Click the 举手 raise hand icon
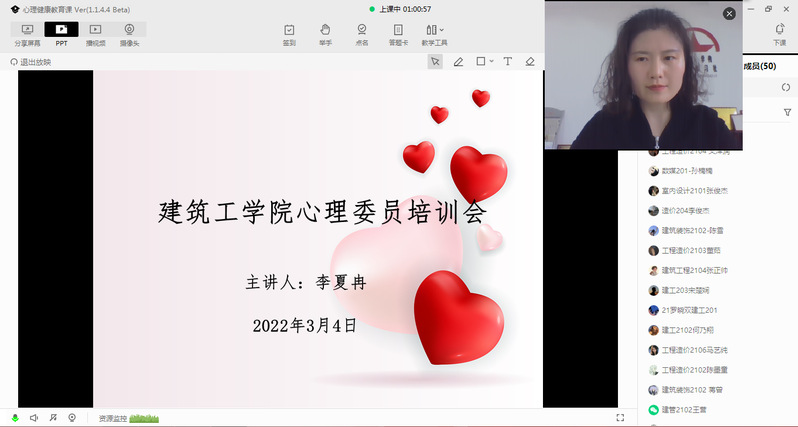Image resolution: width=798 pixels, height=427 pixels. point(325,35)
